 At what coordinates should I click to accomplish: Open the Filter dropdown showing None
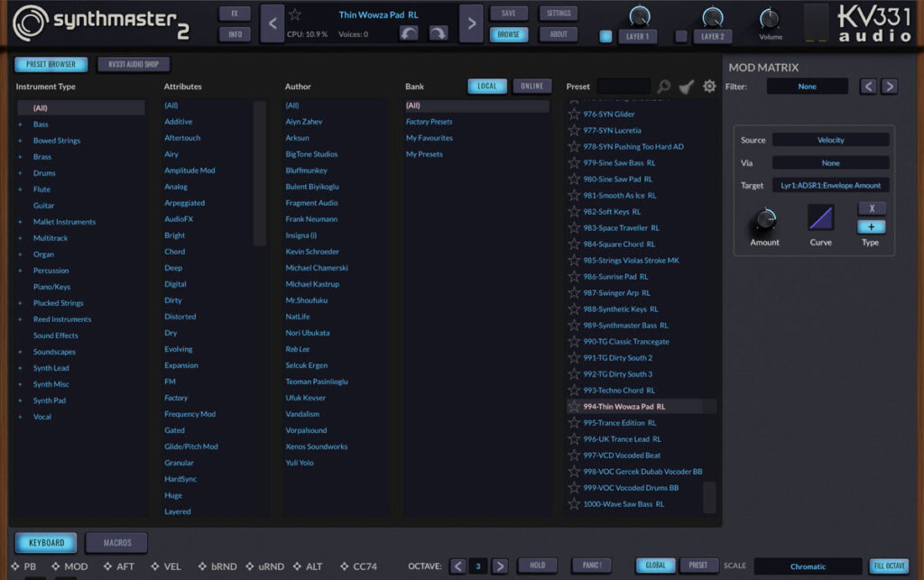pyautogui.click(x=807, y=85)
